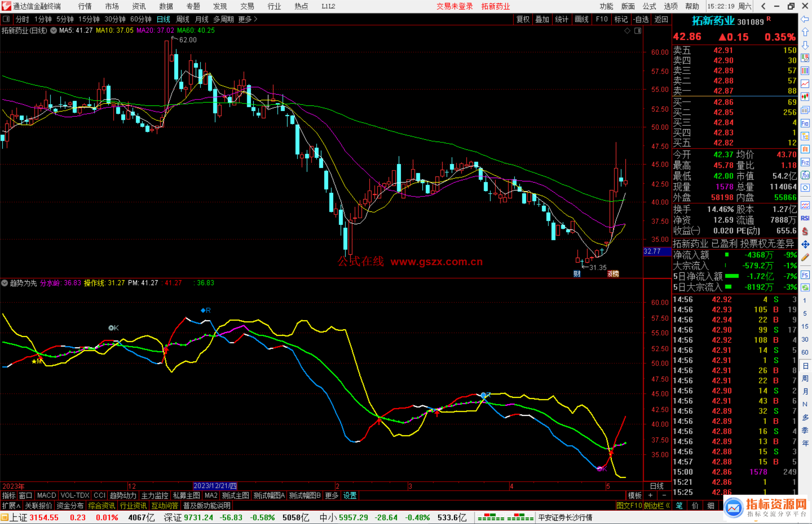Click the navigate-back chevron in title bar
This screenshot has width=812, height=524.
coord(763,6)
